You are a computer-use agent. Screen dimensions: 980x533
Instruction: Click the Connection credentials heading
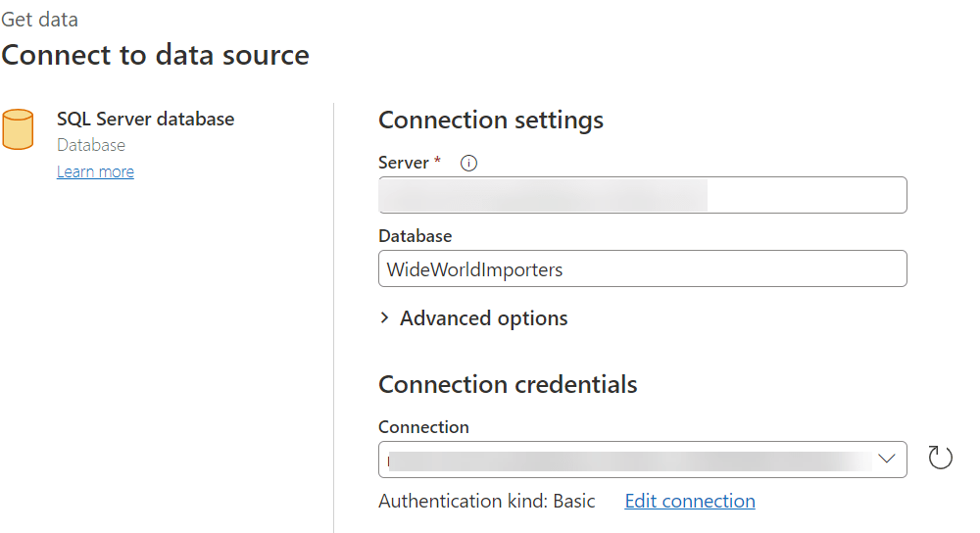tap(508, 384)
